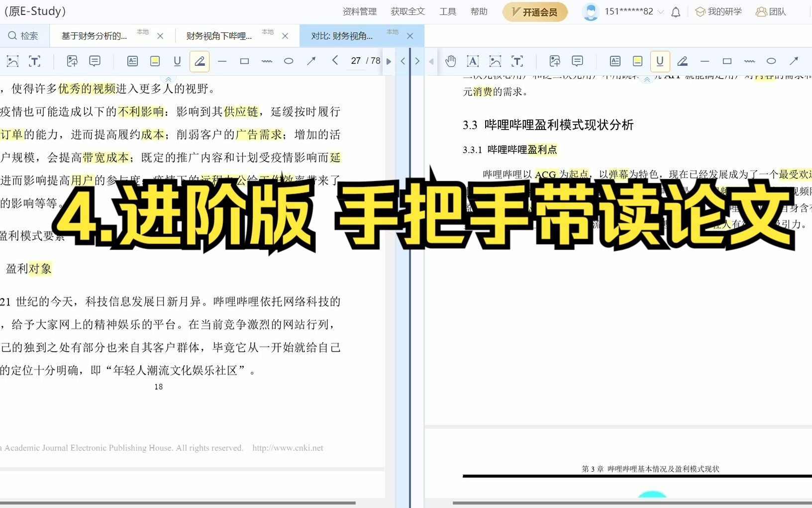Select arrow drawing tool in right pane
The width and height of the screenshot is (812, 508).
(794, 61)
